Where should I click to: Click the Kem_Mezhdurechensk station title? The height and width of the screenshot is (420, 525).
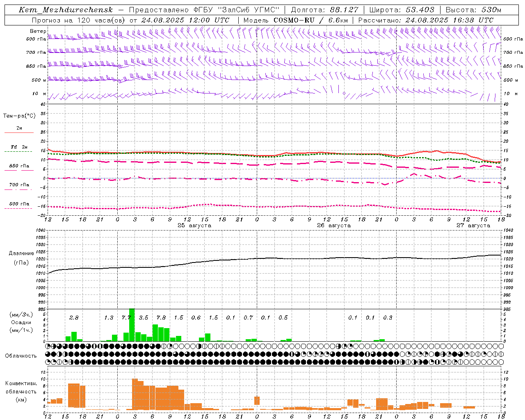coord(66,10)
